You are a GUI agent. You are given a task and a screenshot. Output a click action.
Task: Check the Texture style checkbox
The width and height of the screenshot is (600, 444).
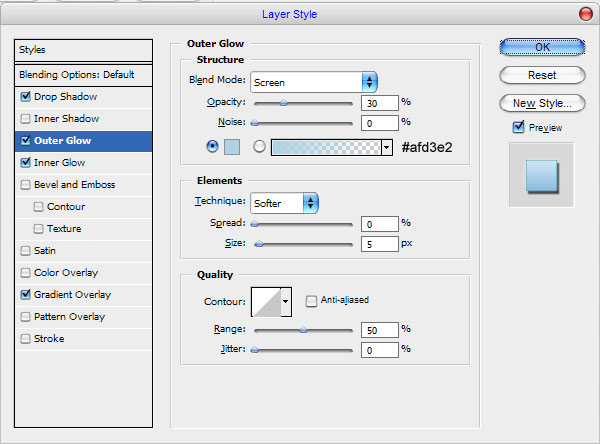pos(38,229)
